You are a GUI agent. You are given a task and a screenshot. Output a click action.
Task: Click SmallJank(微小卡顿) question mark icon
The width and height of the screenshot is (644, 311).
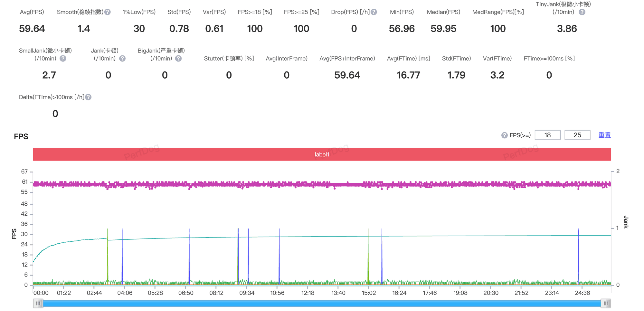63,58
